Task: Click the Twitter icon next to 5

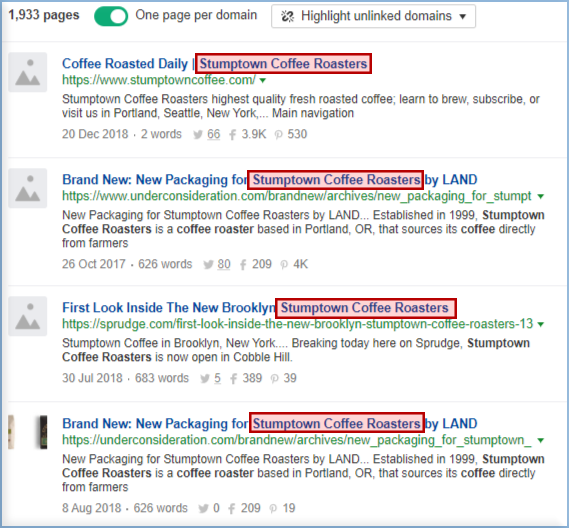Action: [205, 378]
